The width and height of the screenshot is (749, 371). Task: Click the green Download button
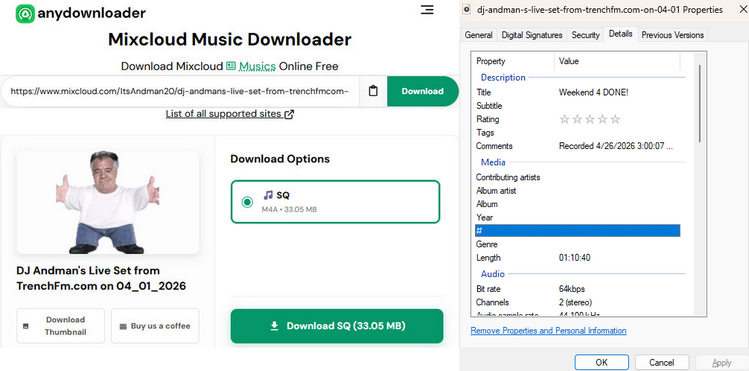point(422,91)
